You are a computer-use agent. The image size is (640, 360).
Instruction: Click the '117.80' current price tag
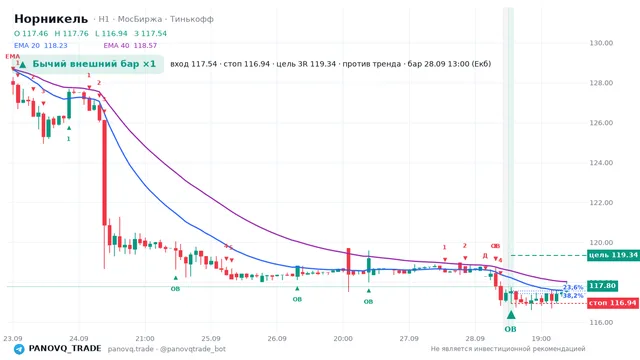[602, 286]
